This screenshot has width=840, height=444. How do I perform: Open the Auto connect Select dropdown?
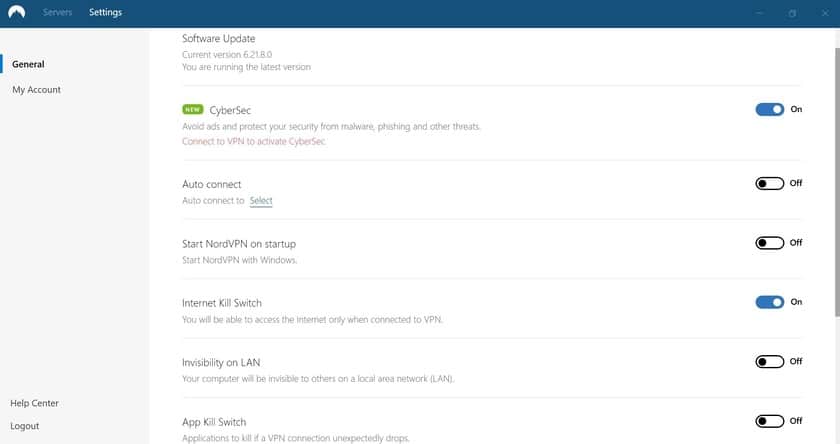point(261,201)
